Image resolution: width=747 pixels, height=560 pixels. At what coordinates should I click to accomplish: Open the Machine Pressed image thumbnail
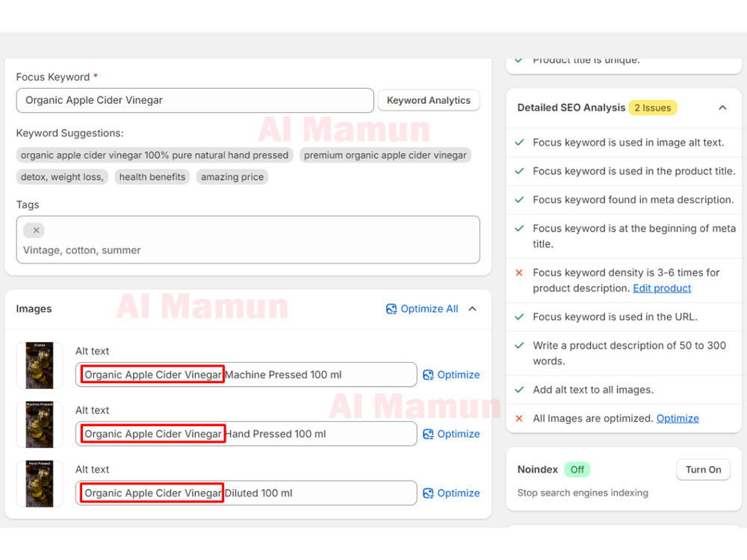(x=40, y=365)
